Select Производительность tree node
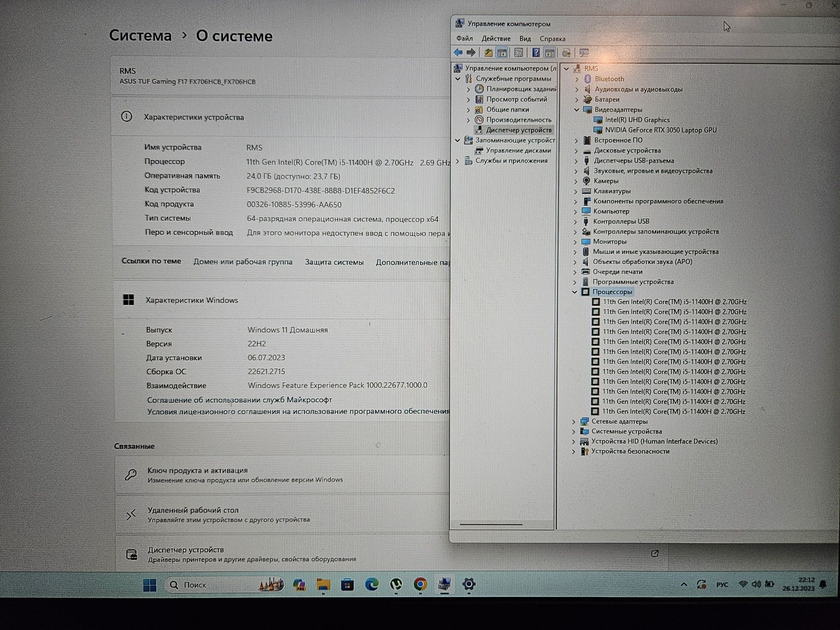Screen dimensions: 840x630 point(519,120)
